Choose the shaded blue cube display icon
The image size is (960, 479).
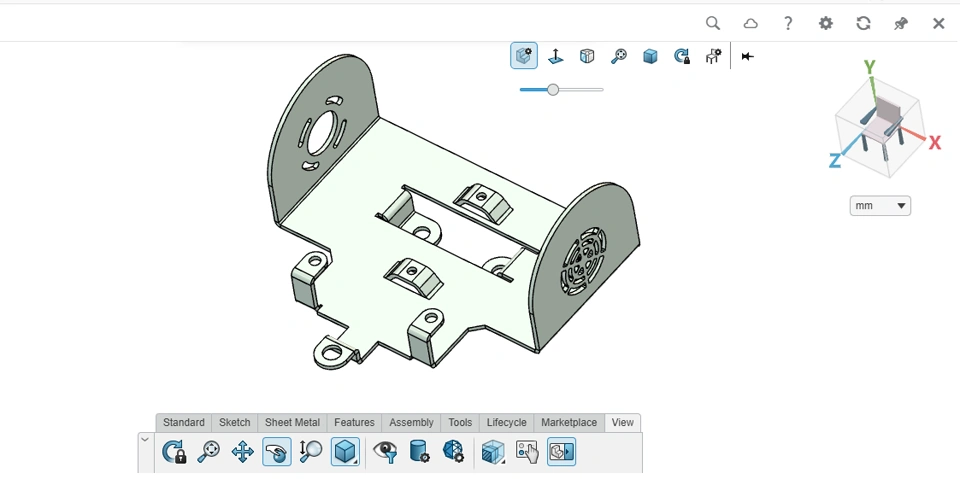click(650, 56)
